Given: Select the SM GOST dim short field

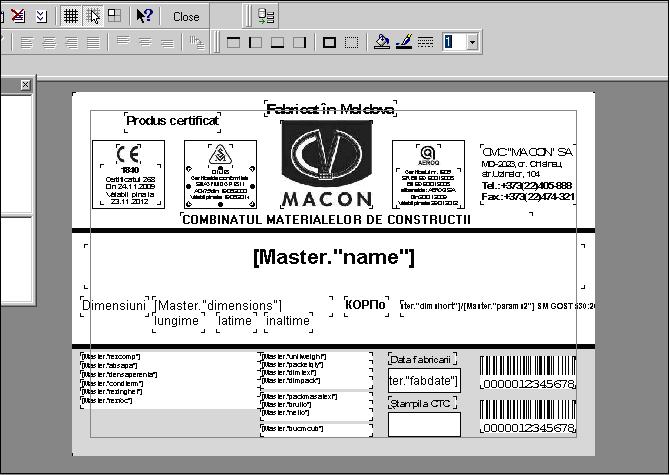Looking at the screenshot, I should point(497,306).
